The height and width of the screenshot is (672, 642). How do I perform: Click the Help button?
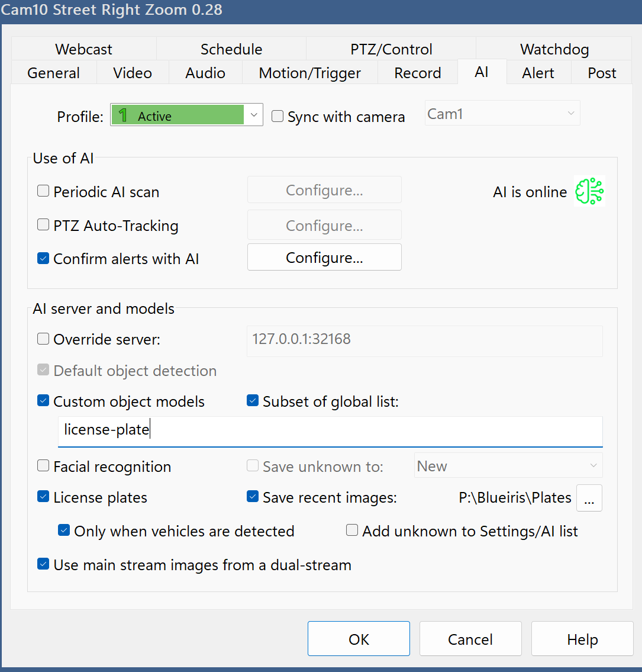pyautogui.click(x=582, y=639)
